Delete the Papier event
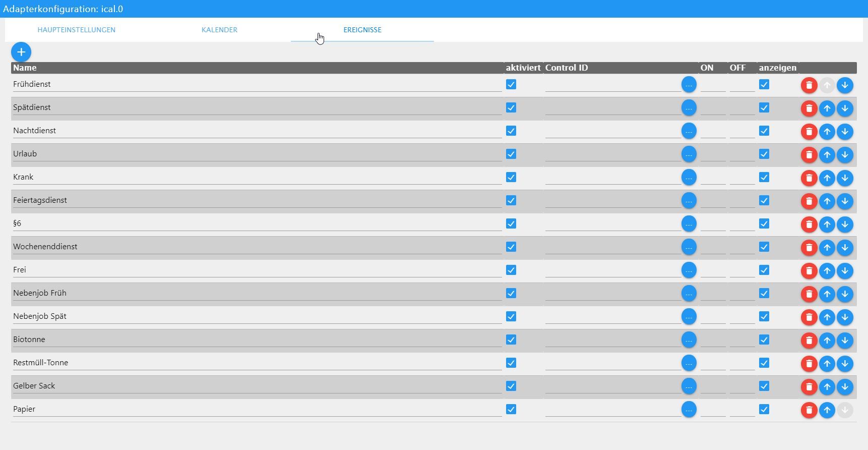The width and height of the screenshot is (868, 450). point(809,410)
